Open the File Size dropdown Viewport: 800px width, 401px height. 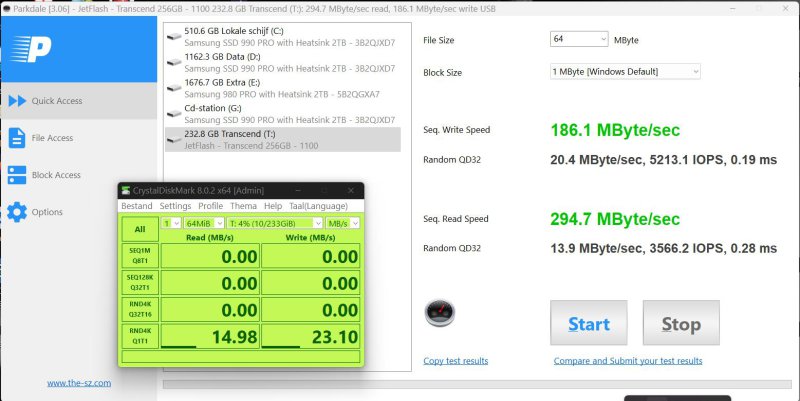(x=579, y=39)
